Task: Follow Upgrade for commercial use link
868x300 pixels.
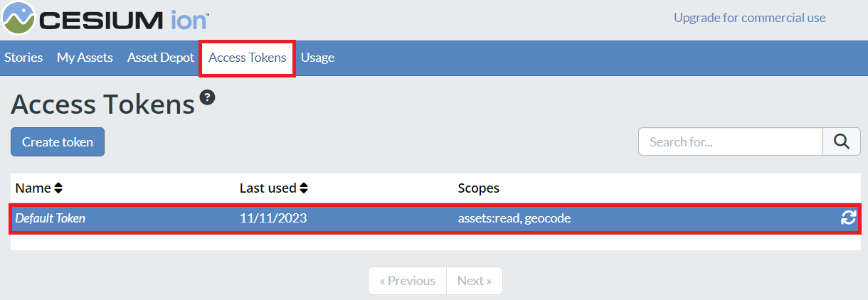Action: pyautogui.click(x=750, y=18)
